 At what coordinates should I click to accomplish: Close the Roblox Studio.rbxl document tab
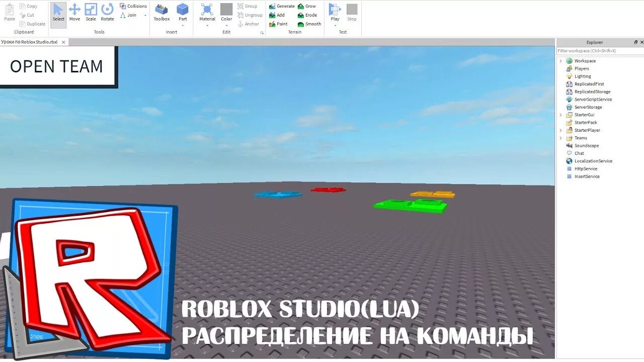tap(64, 42)
